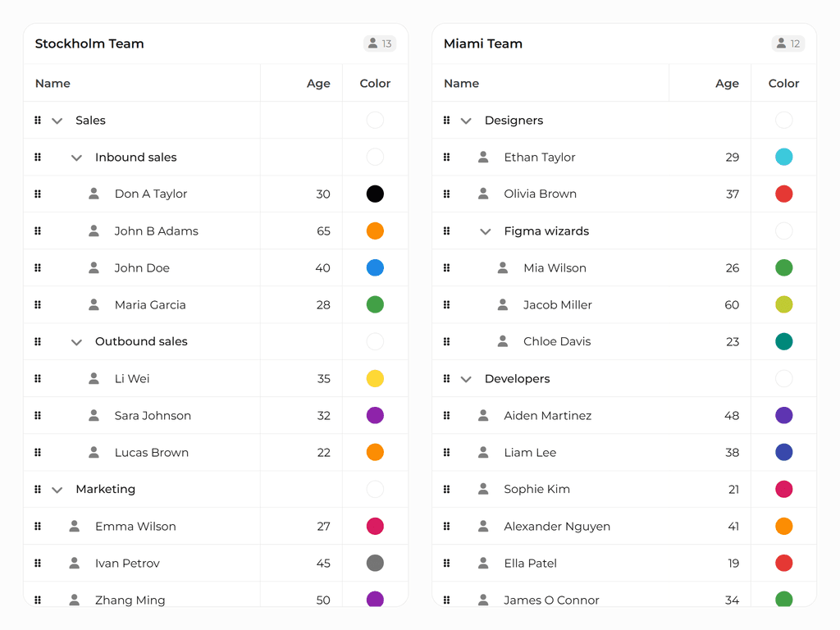Click Aiden Martinez's age cell
Screen dimensions: 840x630
pyautogui.click(x=732, y=415)
